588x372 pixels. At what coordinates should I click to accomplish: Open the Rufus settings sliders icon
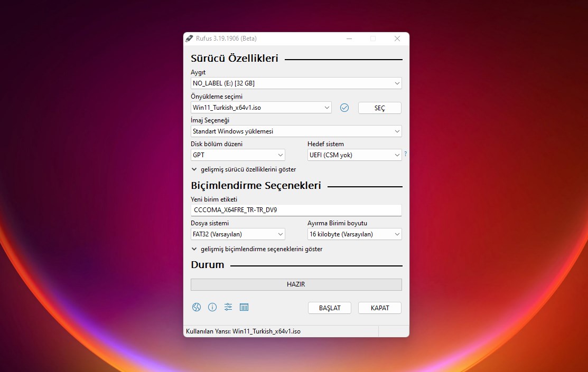pyautogui.click(x=228, y=307)
